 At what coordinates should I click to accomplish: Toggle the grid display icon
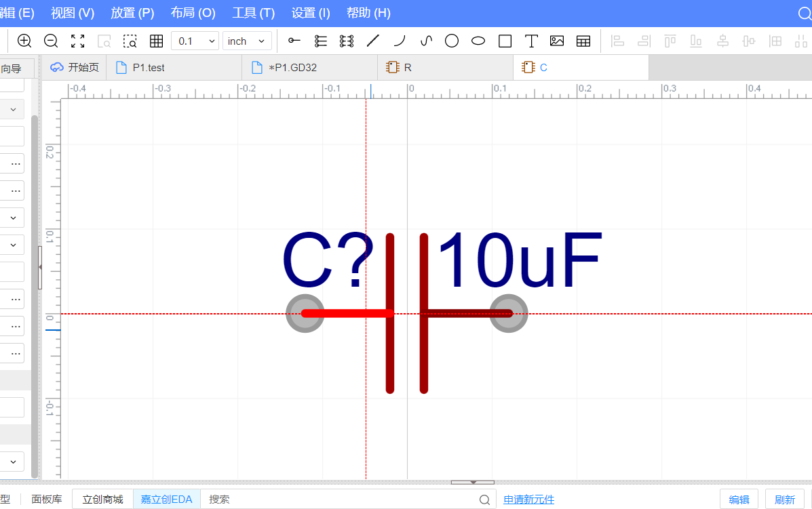[156, 41]
